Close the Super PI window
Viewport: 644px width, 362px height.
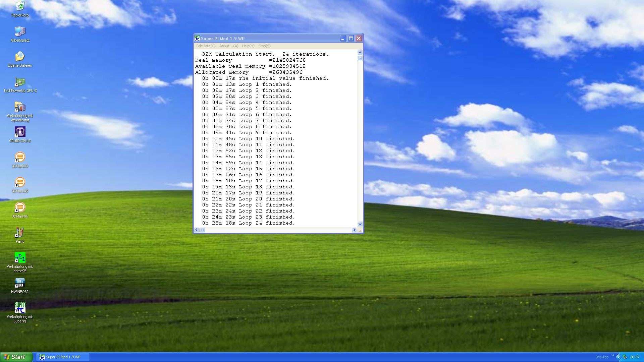359,39
